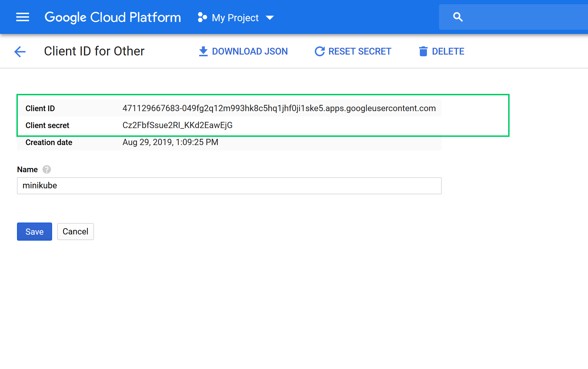Click the trash can delete icon
588x369 pixels.
point(423,51)
